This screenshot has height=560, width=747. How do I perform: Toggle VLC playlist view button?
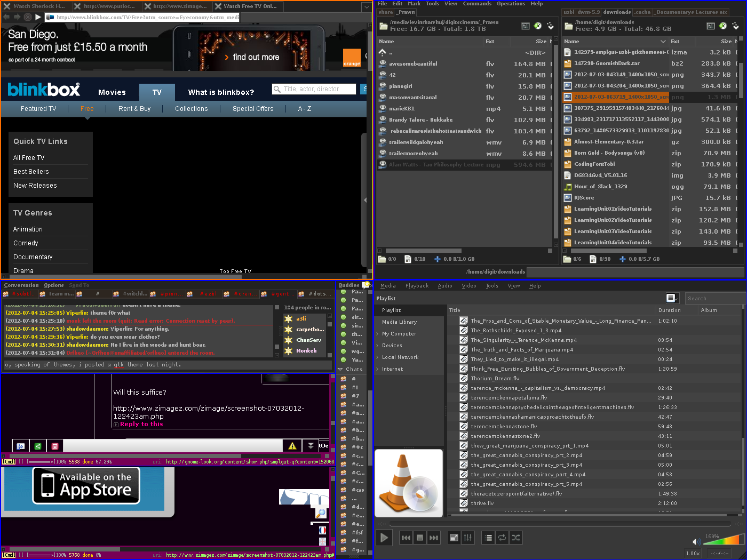pyautogui.click(x=488, y=538)
